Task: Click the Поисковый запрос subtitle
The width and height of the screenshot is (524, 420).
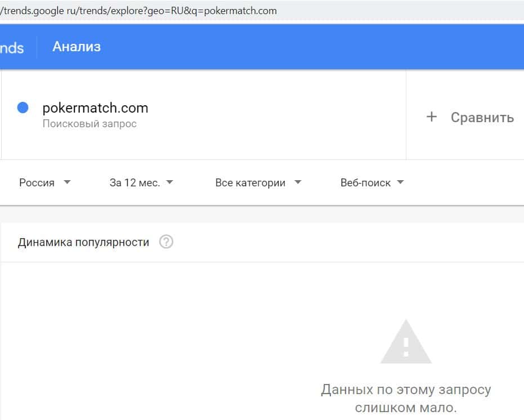Action: tap(89, 123)
